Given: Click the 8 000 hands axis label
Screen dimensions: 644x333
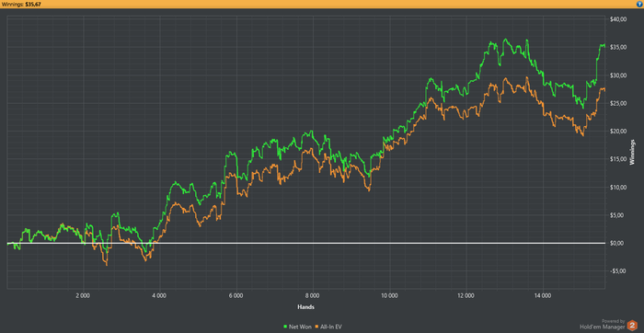Looking at the screenshot, I should pyautogui.click(x=313, y=295).
